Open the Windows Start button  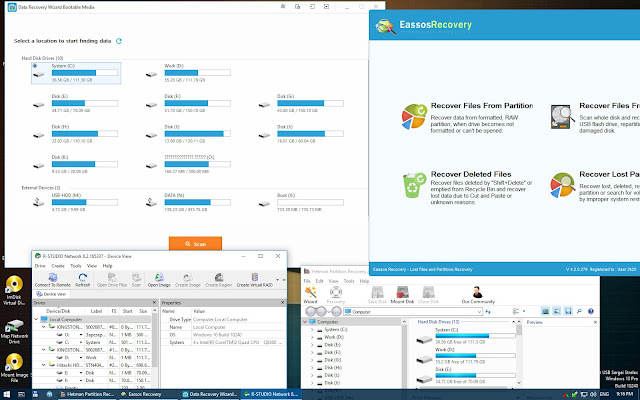[x=7, y=394]
